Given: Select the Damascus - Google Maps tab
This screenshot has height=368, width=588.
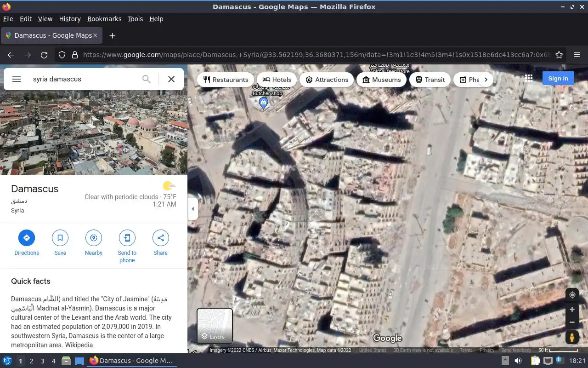Looking at the screenshot, I should [x=51, y=35].
